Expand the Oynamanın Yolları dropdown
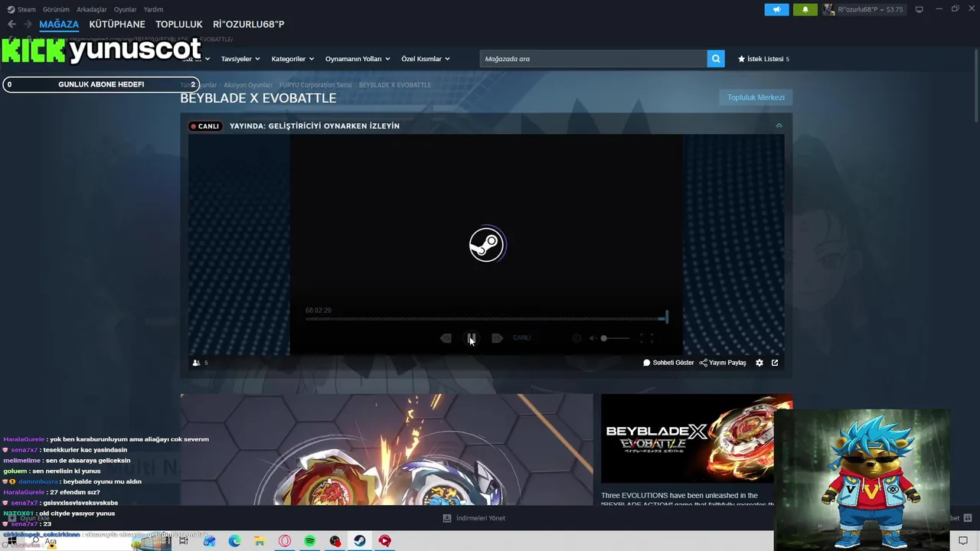The width and height of the screenshot is (980, 551). [x=358, y=59]
